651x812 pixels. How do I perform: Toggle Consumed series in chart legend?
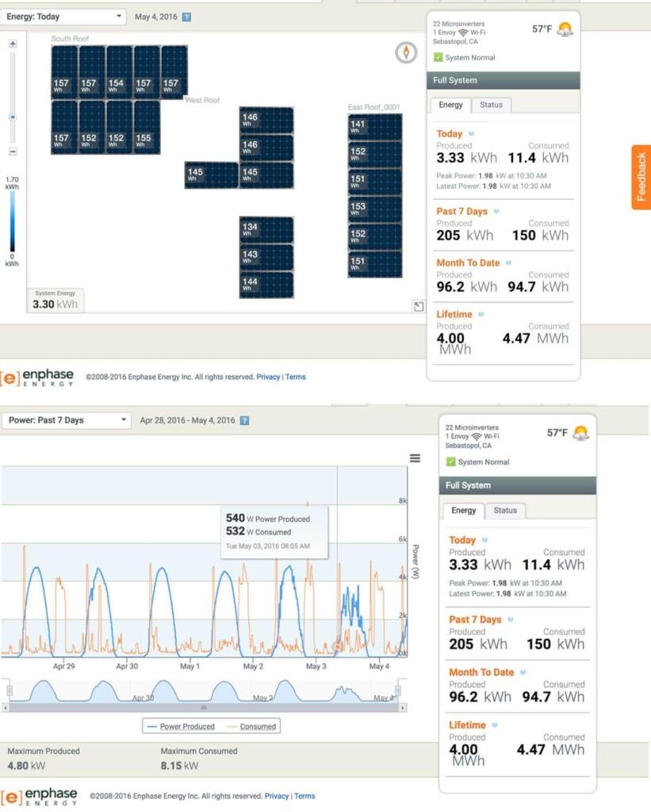pos(251,726)
